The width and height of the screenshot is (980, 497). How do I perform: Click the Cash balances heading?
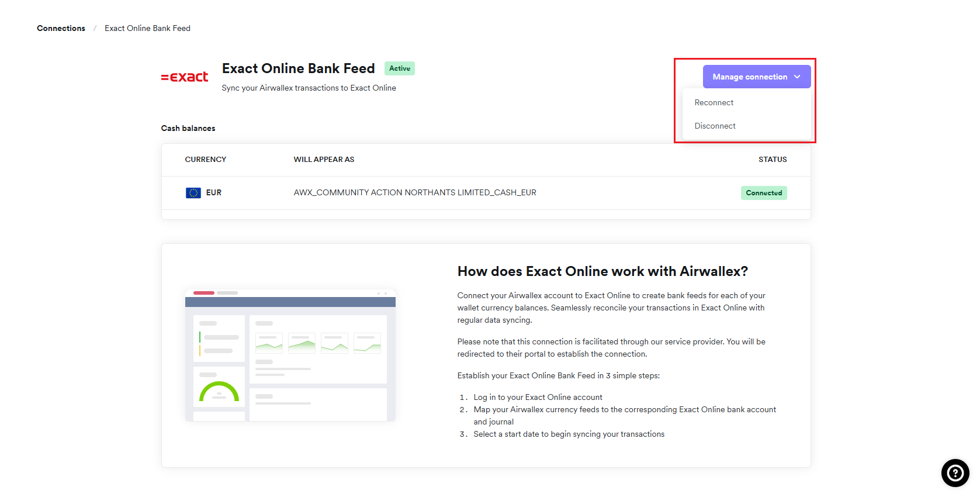[x=188, y=128]
